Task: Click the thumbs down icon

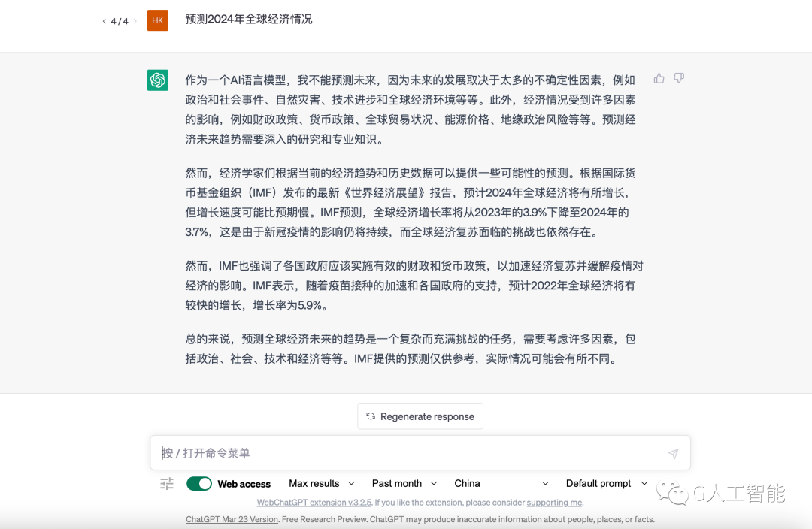Action: 679,78
